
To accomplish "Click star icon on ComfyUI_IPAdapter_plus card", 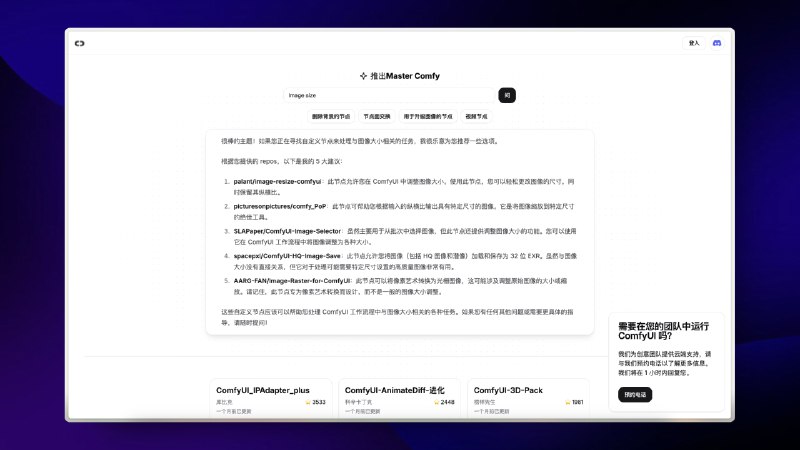I will point(308,403).
